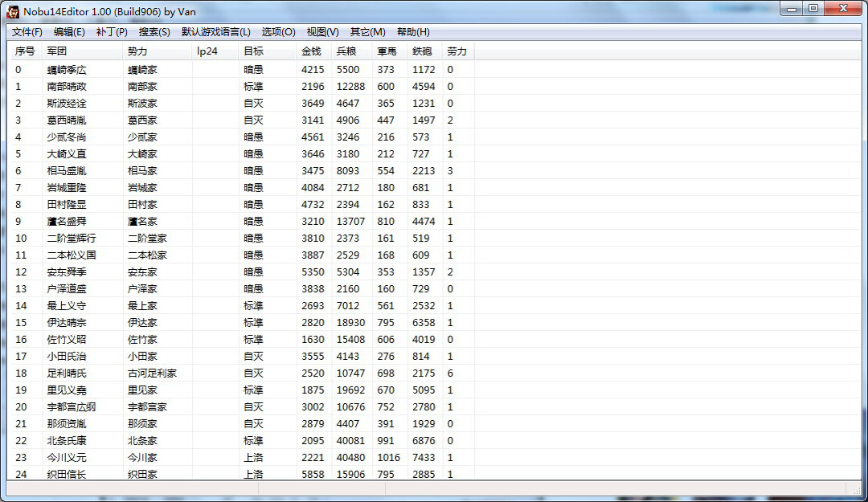Click the Nobu14Editor app icon in title bar
868x502 pixels.
point(13,11)
